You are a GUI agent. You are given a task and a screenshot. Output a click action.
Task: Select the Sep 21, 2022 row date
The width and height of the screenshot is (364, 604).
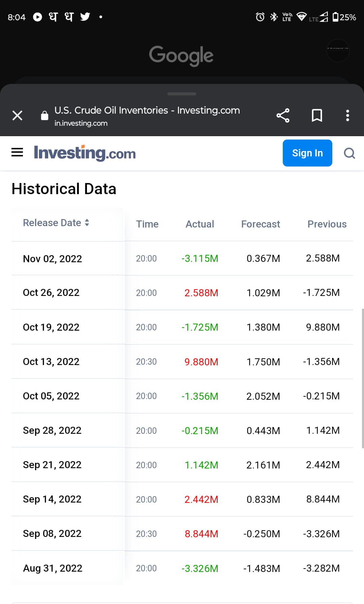[x=52, y=465]
